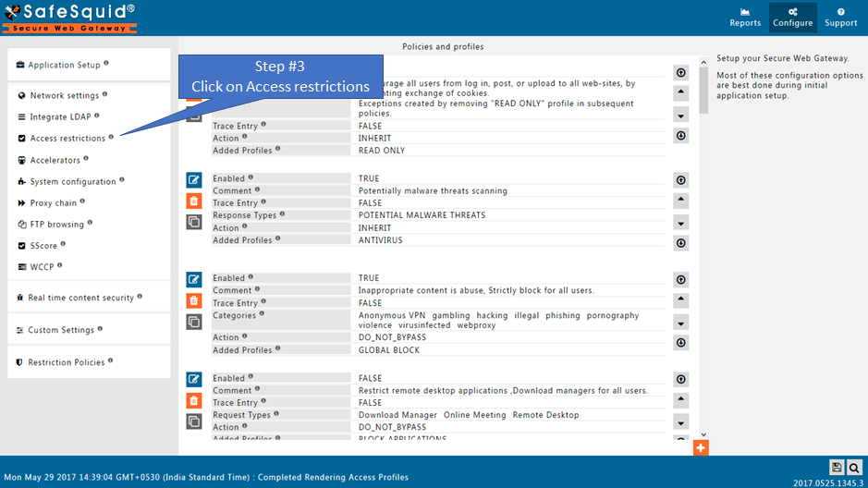Click the 'Completed Rendering Access Profiles' status
Viewport: 868px width, 488px height.
[333, 477]
